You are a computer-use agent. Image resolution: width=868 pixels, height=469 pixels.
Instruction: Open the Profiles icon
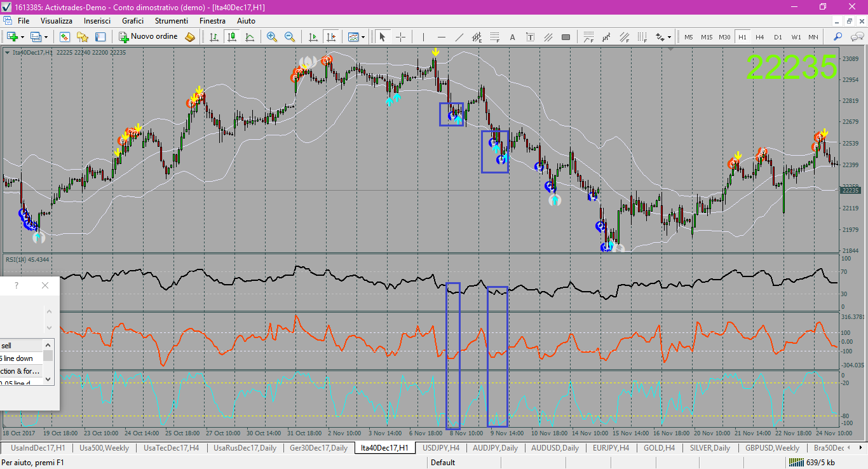pyautogui.click(x=36, y=37)
